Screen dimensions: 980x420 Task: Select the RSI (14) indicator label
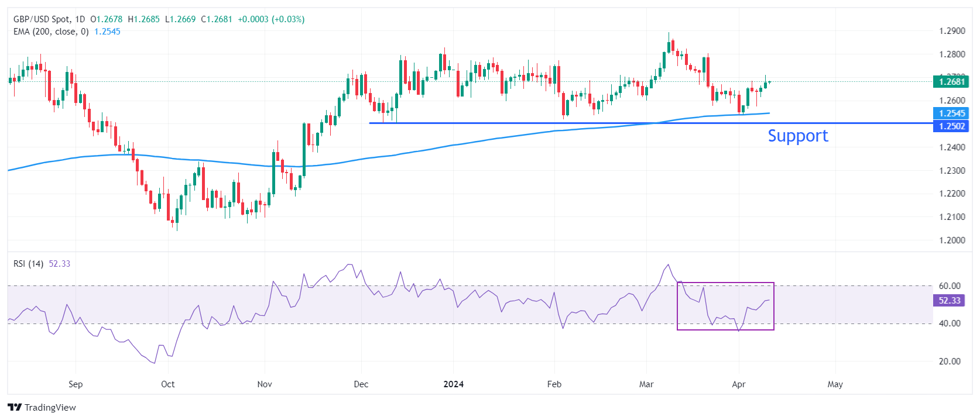[x=28, y=264]
